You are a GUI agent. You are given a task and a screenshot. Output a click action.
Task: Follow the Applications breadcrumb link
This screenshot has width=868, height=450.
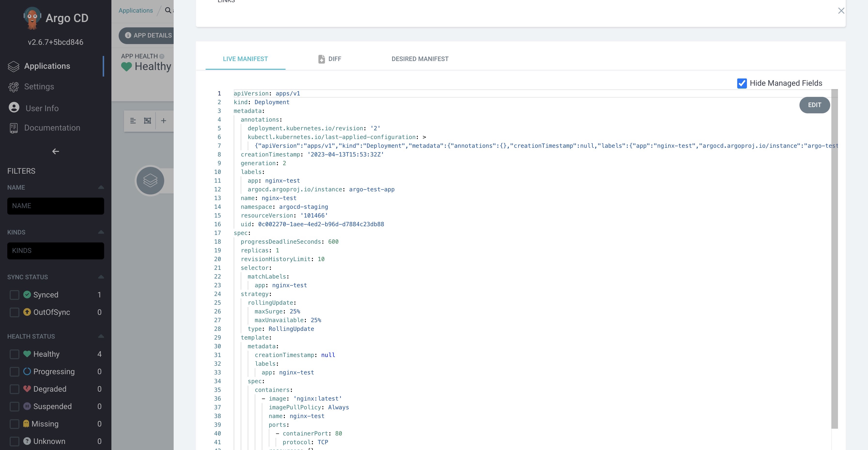tap(135, 10)
